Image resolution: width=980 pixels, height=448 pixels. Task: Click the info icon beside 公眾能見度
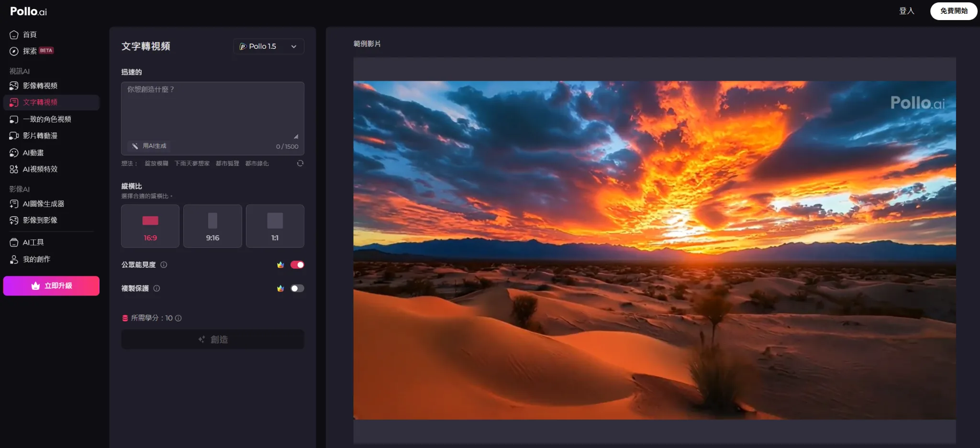pos(164,265)
